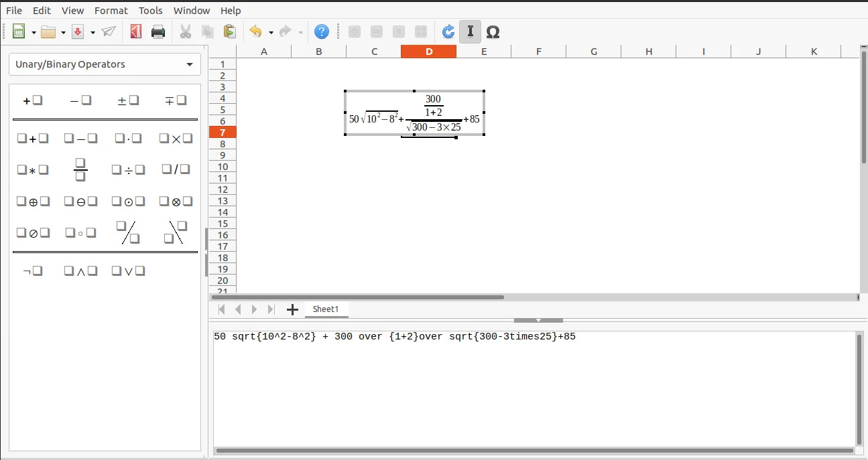The image size is (868, 460).
Task: Expand the Undo history dropdown arrow
Action: click(x=271, y=32)
